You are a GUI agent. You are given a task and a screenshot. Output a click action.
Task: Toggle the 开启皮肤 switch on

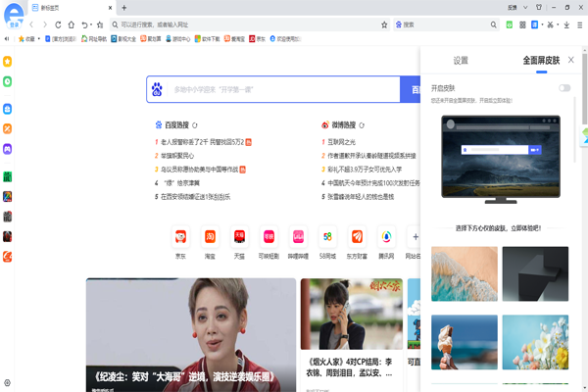[x=564, y=88]
